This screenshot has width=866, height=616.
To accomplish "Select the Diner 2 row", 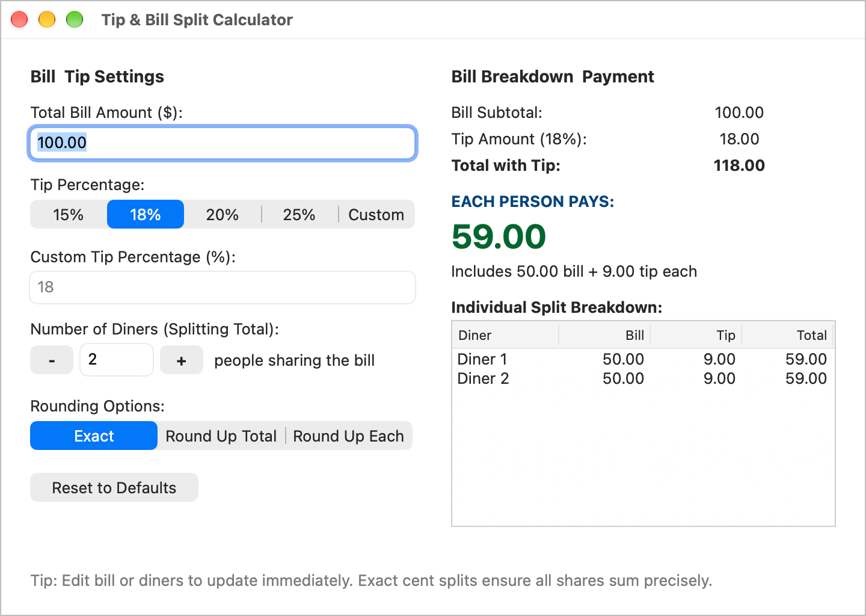I will [x=643, y=378].
